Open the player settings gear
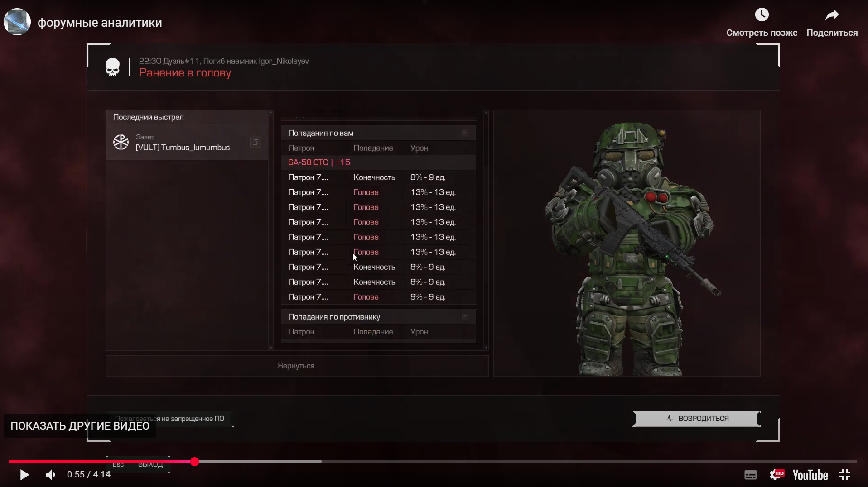Viewport: 868px width, 487px height. click(775, 475)
